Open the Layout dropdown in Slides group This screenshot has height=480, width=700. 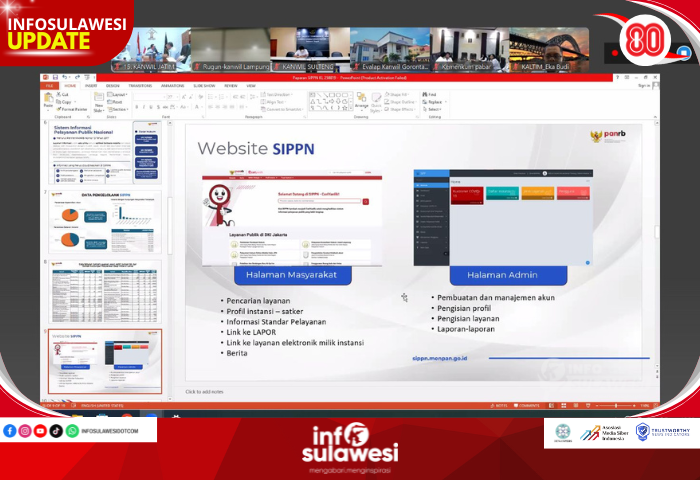coord(117,95)
